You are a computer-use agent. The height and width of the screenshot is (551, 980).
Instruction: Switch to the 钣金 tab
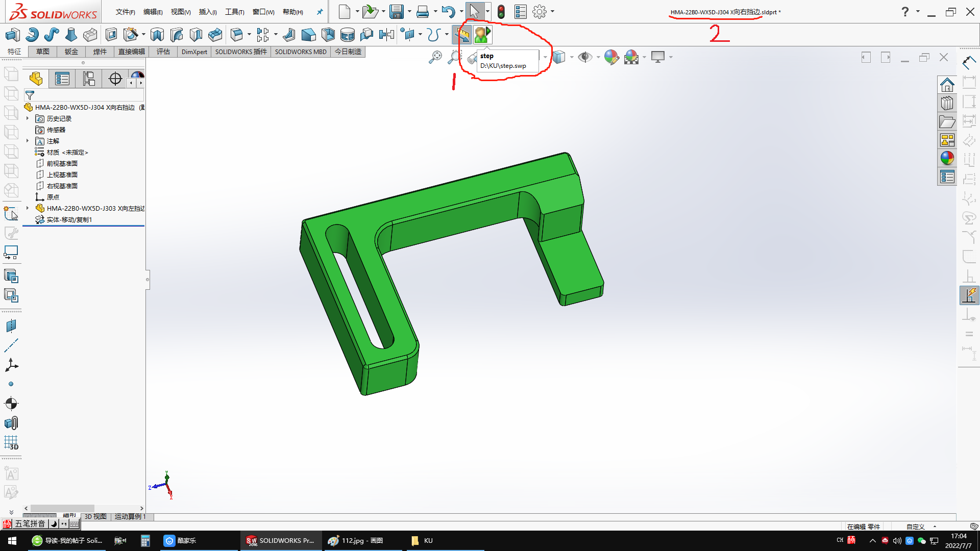[x=71, y=52]
